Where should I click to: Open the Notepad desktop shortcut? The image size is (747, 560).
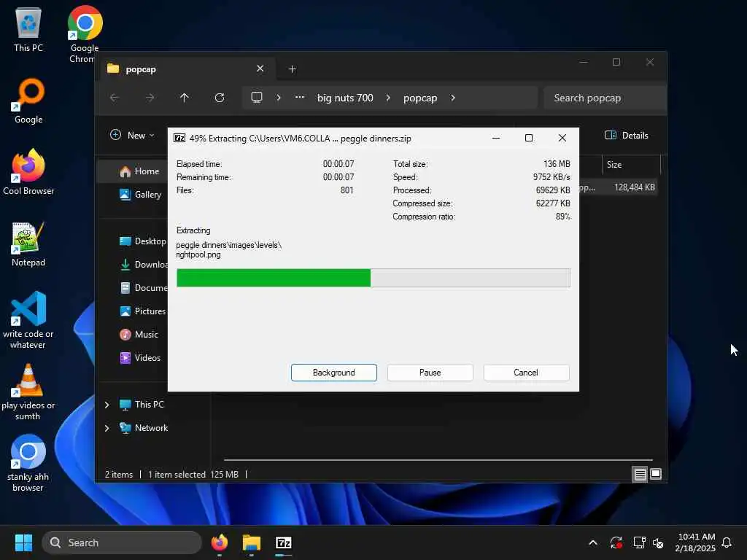coord(28,244)
